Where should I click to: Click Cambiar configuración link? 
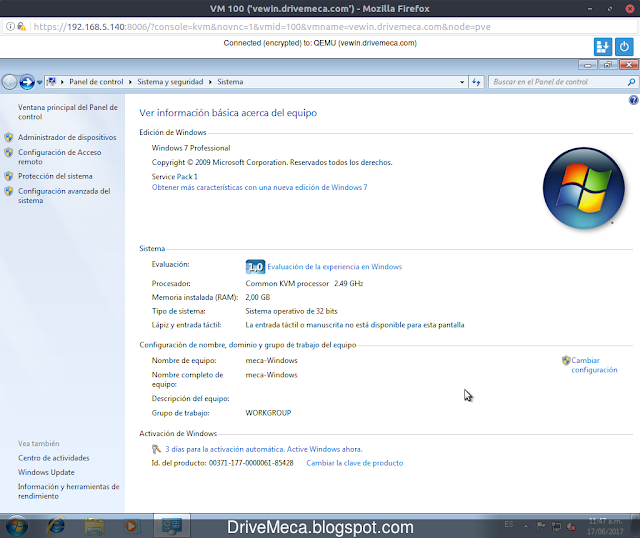594,365
